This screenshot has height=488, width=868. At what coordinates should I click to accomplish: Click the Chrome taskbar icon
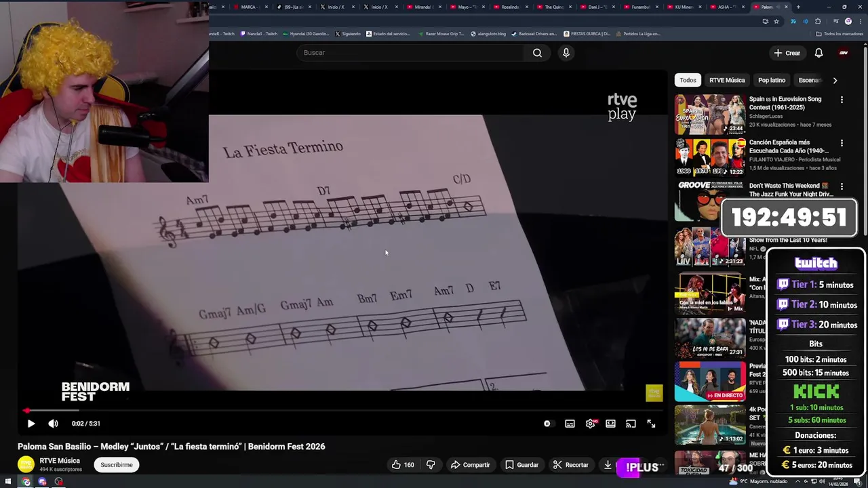(x=26, y=482)
